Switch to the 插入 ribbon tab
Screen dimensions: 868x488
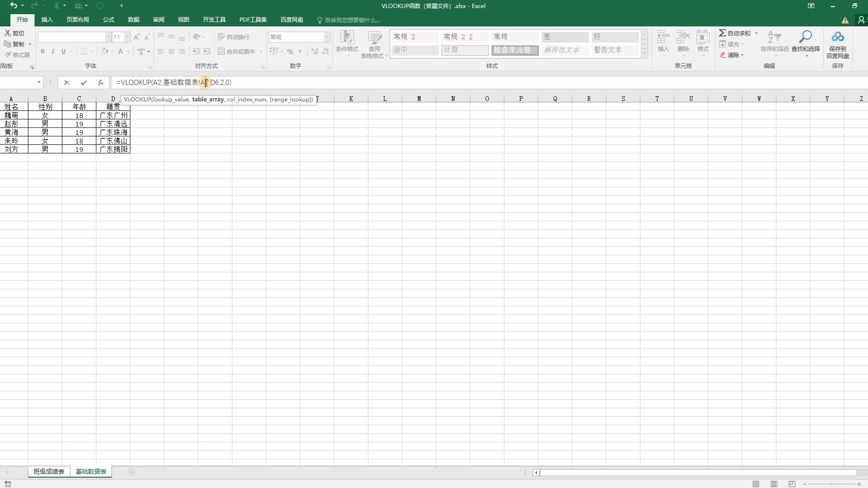(x=47, y=20)
